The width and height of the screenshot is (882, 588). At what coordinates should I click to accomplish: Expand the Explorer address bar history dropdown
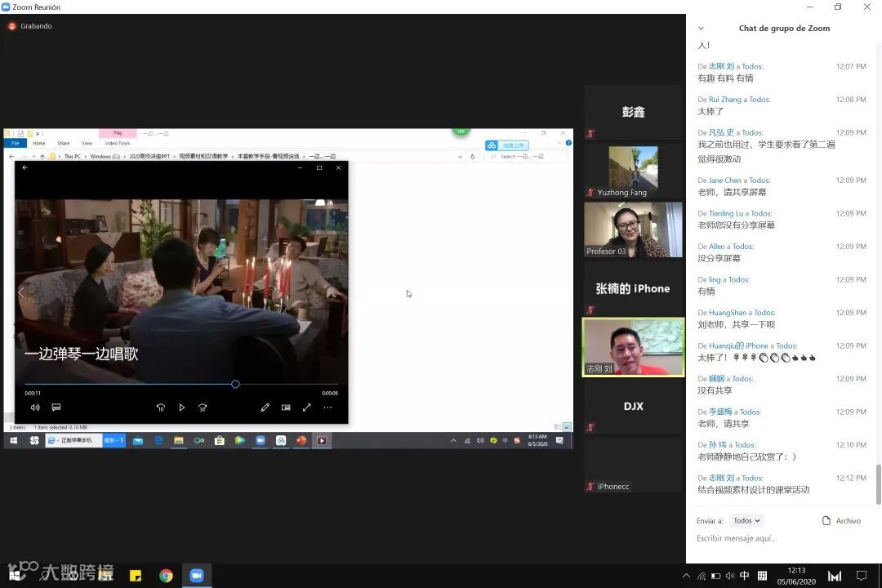(x=460, y=157)
